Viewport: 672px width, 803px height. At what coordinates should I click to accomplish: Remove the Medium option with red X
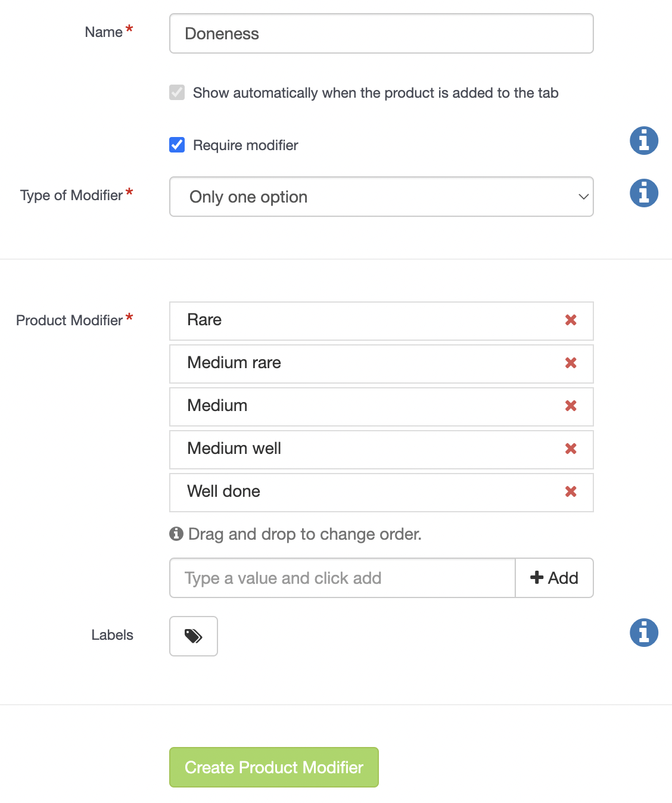(x=571, y=406)
